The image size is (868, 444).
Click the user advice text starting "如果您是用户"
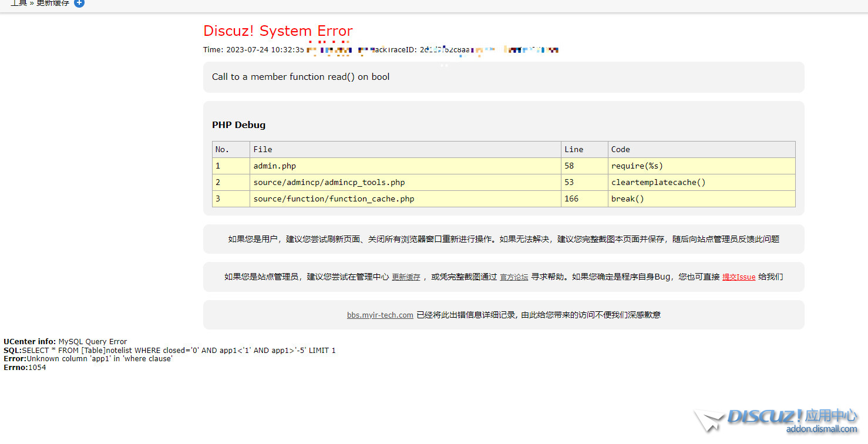tap(504, 239)
